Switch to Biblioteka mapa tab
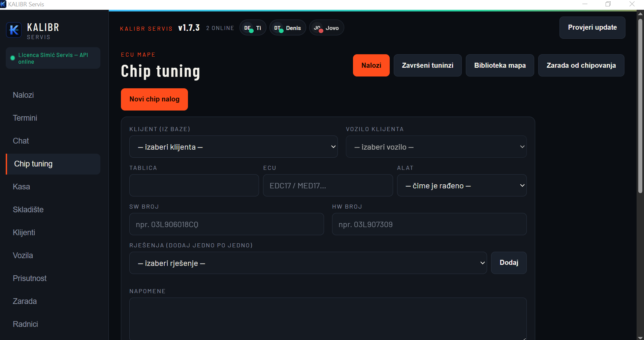Screen dimensions: 644x340 [x=500, y=65]
